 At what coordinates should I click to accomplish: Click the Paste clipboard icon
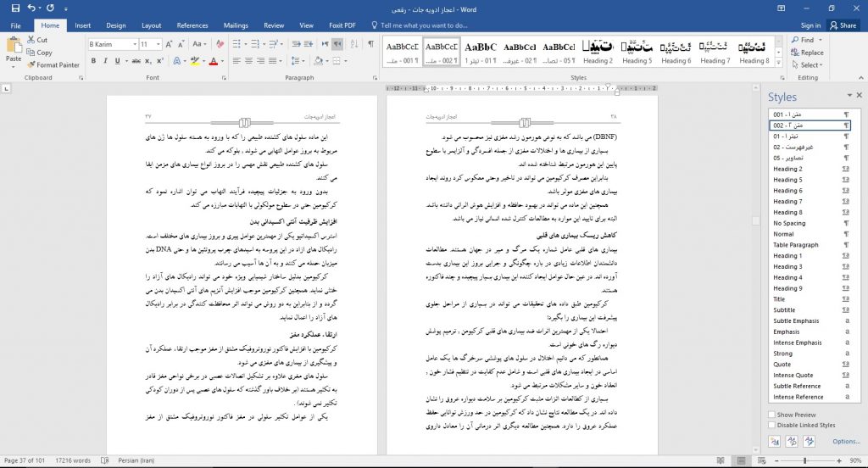[14, 45]
